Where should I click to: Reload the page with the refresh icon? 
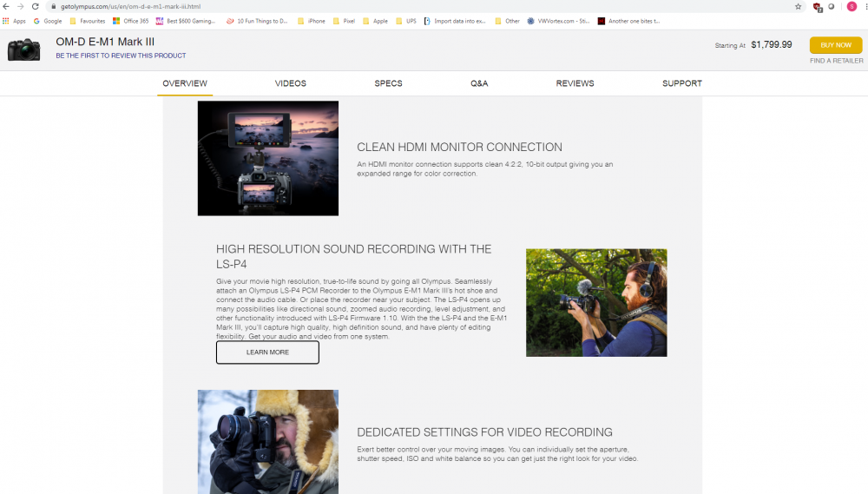(x=35, y=6)
